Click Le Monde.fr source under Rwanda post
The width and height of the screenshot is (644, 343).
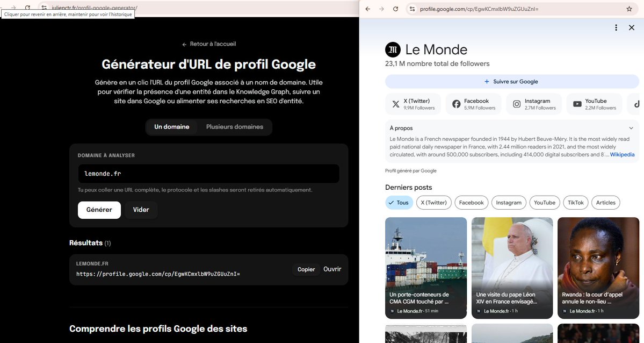click(x=583, y=311)
